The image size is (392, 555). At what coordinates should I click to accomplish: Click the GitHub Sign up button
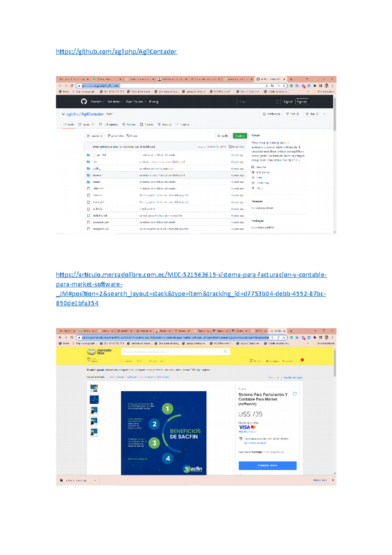[x=302, y=102]
